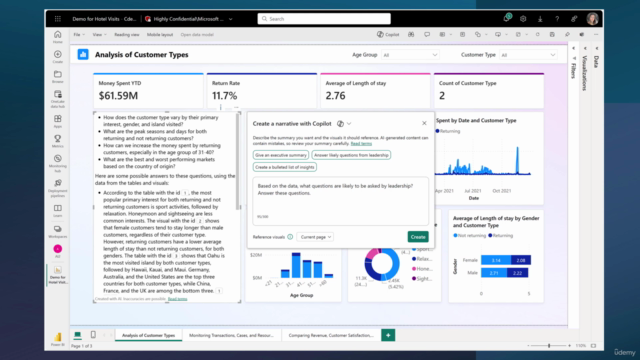The width and height of the screenshot is (640, 360).
Task: Open the user profile avatar
Action: 592,18
